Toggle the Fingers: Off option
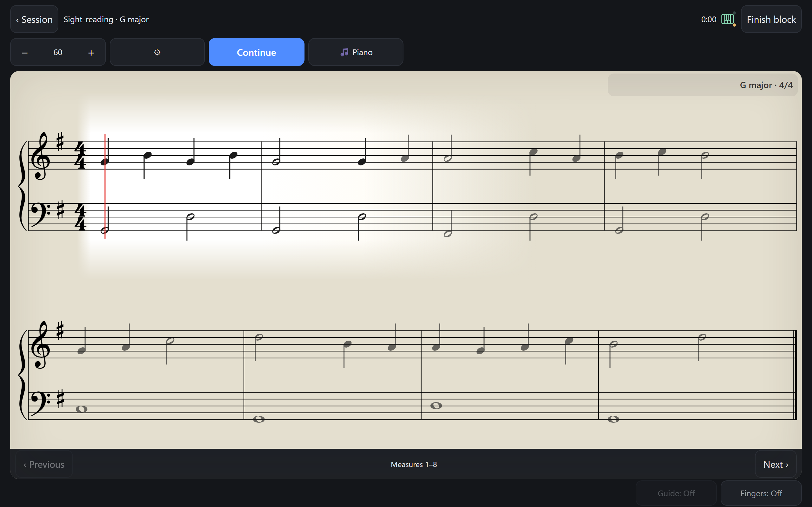The width and height of the screenshot is (812, 507). (x=761, y=493)
